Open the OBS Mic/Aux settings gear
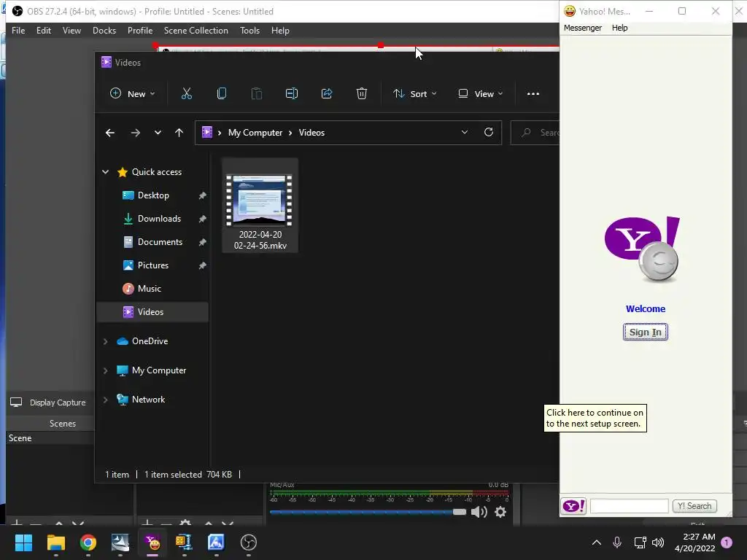The image size is (747, 560). (x=500, y=512)
